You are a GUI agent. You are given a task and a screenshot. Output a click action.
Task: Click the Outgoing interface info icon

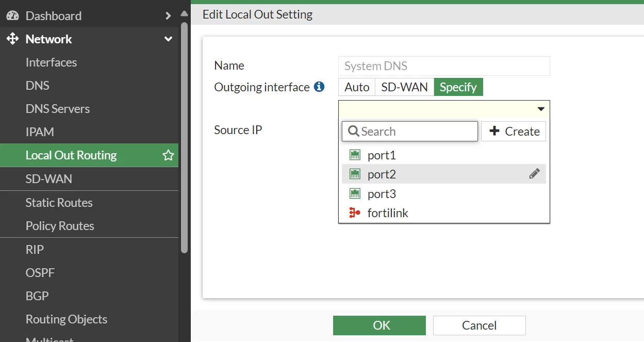(x=319, y=87)
